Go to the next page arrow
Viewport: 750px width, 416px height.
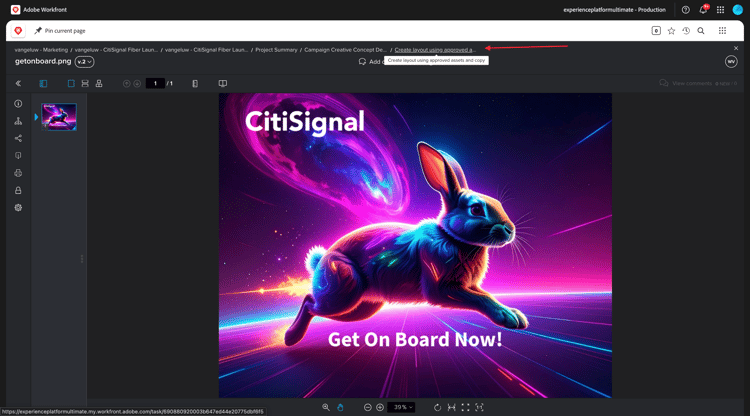[x=137, y=84]
